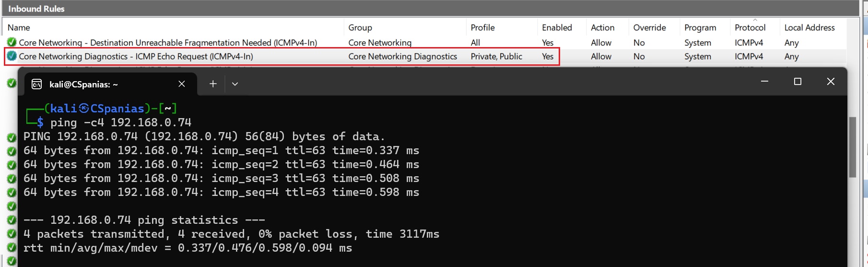The height and width of the screenshot is (267, 868).
Task: Click the ICMP Echo Request rule status icon
Action: click(12, 56)
